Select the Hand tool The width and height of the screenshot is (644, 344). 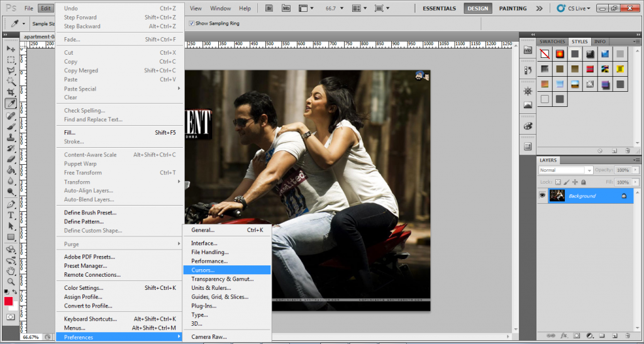11,271
